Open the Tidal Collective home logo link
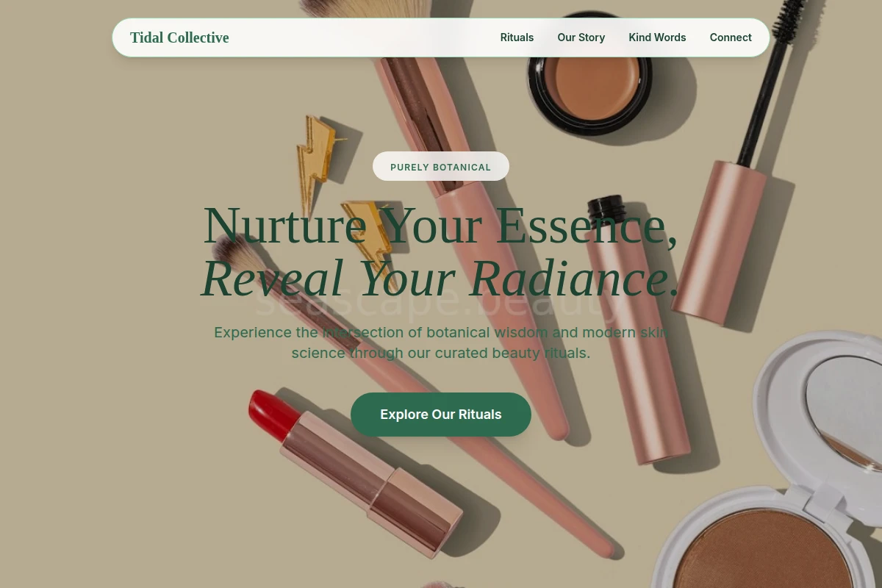The width and height of the screenshot is (882, 588). click(x=179, y=37)
